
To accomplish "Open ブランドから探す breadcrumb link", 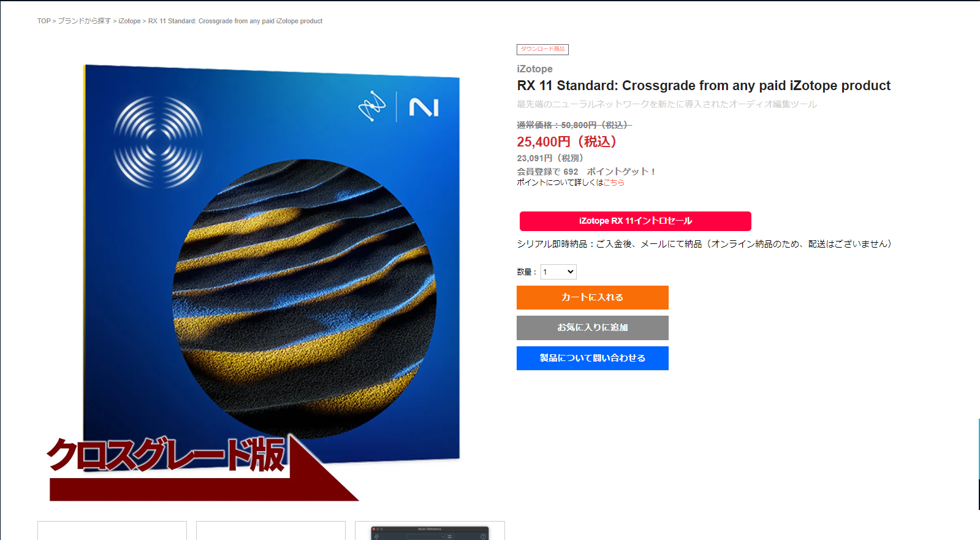I will tap(85, 21).
